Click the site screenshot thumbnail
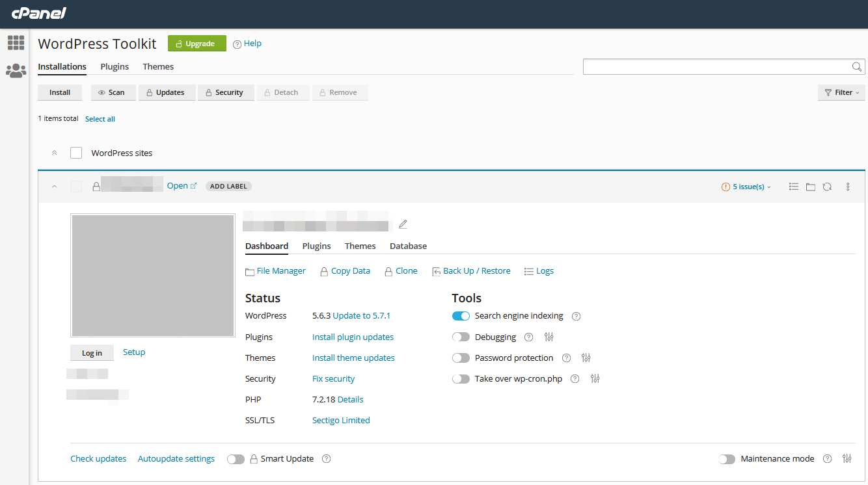 tap(153, 276)
